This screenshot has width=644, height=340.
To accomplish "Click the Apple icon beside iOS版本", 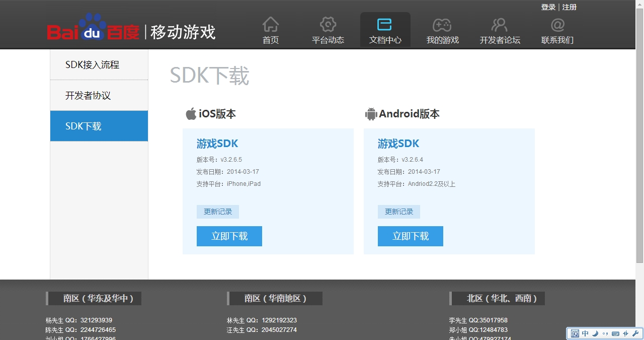I will [x=191, y=113].
